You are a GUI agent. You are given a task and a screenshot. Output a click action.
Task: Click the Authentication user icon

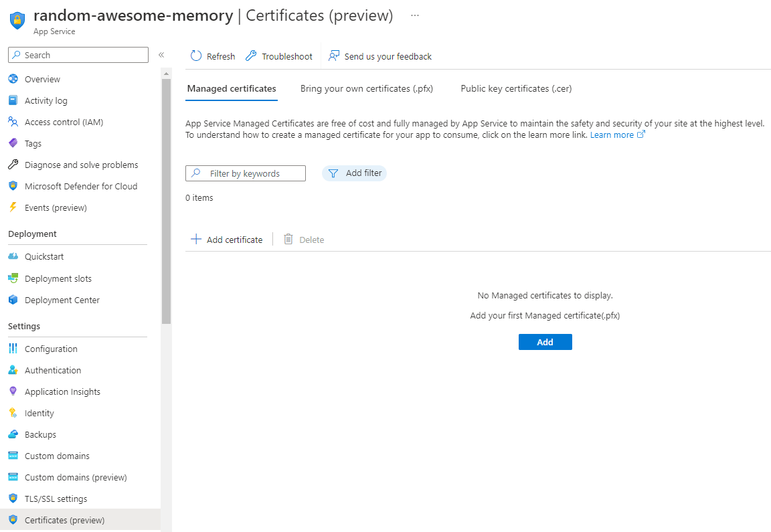click(13, 370)
